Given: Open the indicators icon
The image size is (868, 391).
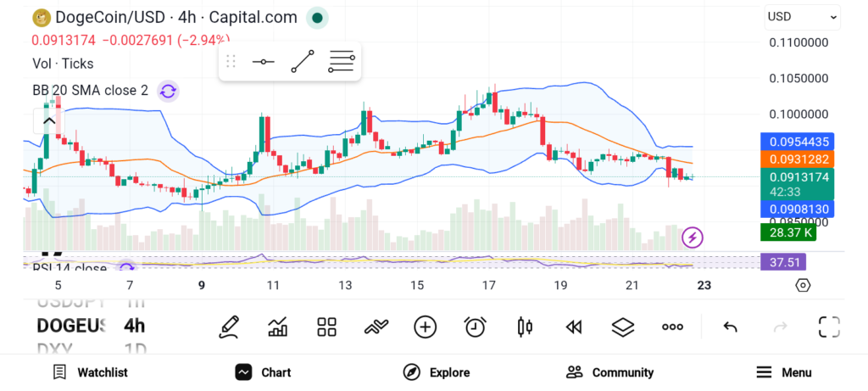Looking at the screenshot, I should click(376, 327).
